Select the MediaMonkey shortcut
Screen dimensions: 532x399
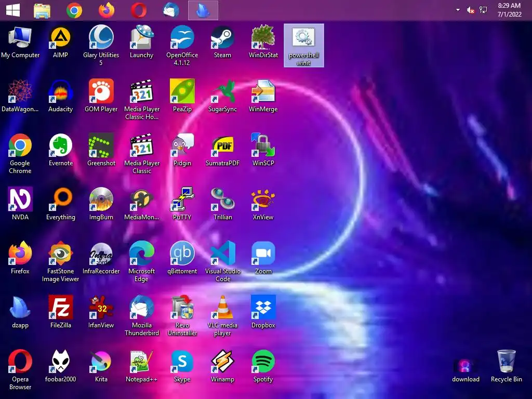click(141, 204)
